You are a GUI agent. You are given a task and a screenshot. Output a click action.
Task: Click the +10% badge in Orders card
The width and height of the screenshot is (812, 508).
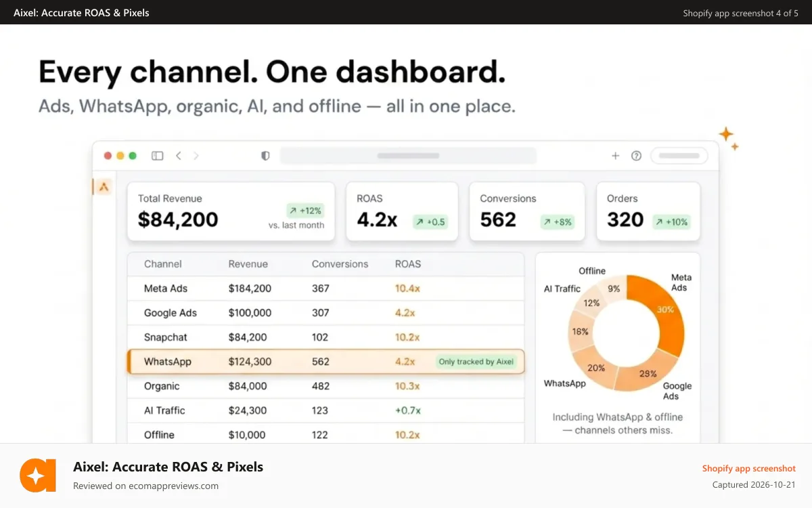click(671, 221)
